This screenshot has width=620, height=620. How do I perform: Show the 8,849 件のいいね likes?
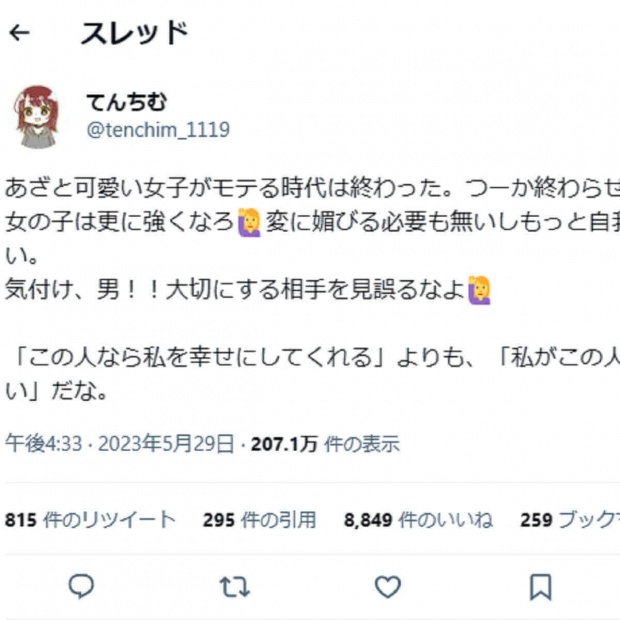point(418,520)
